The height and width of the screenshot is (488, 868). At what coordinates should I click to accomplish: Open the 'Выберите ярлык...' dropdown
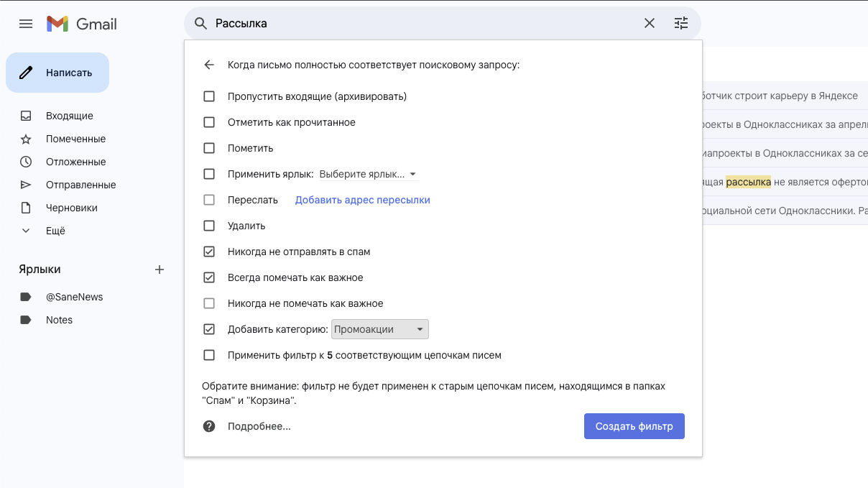click(368, 174)
